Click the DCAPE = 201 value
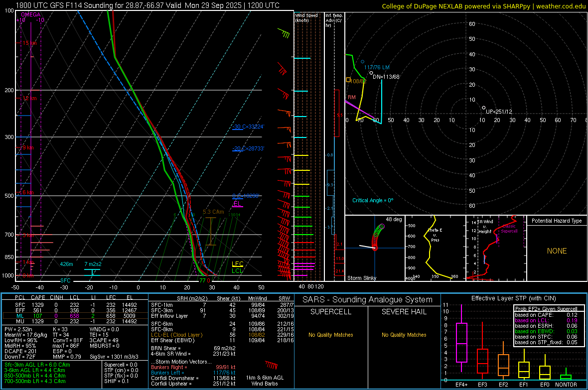Viewport: 588px width, 390px height. click(x=20, y=351)
